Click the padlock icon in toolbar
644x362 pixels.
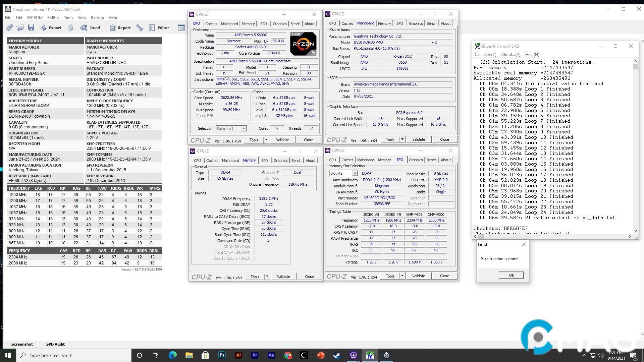click(71, 28)
